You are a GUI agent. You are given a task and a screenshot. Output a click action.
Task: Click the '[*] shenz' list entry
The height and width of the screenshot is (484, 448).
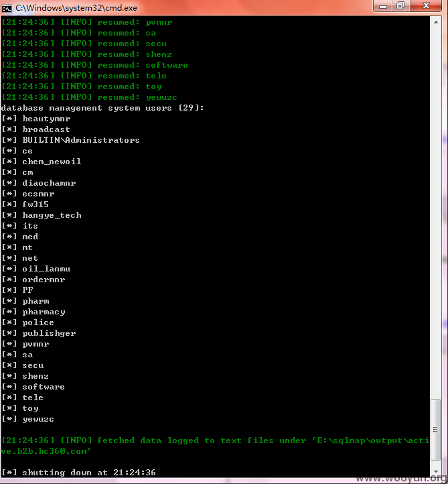(x=25, y=376)
